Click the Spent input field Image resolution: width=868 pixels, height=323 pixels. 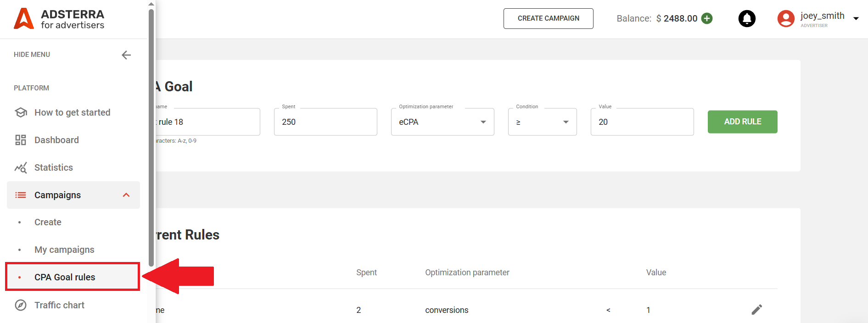tap(325, 122)
